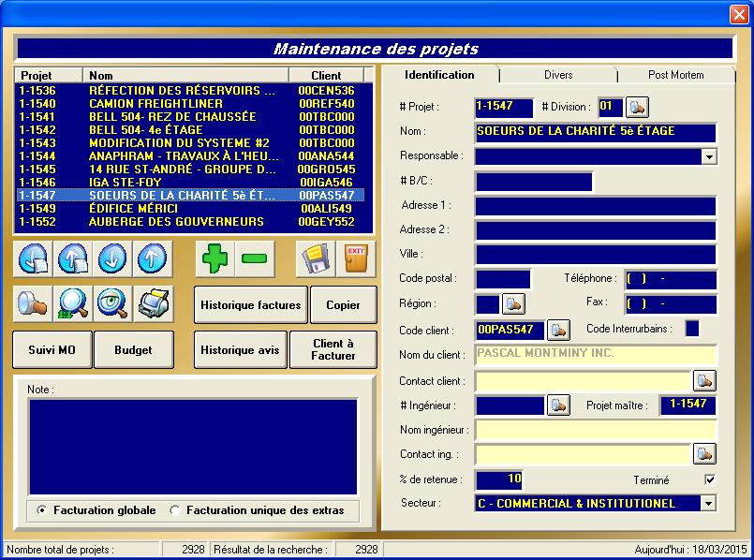Toggle the Terminé checkbox

(710, 480)
